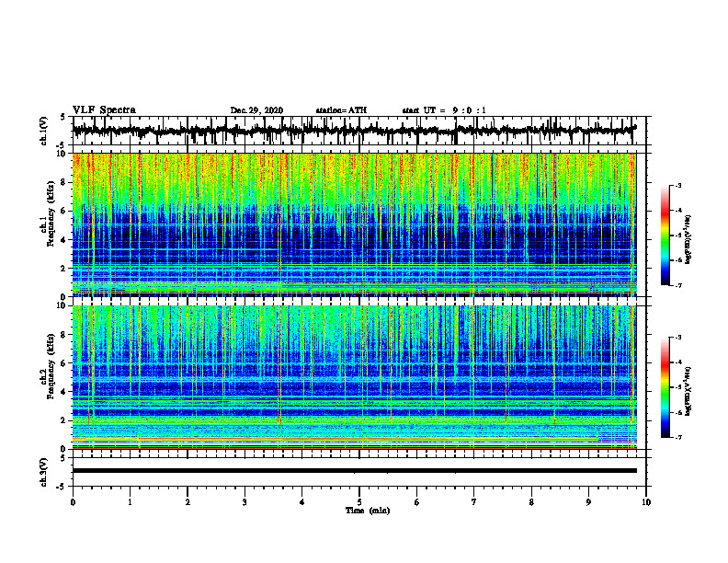Click the ch.1 spectrogram color scale bar
This screenshot has height=563, width=728.
point(665,236)
